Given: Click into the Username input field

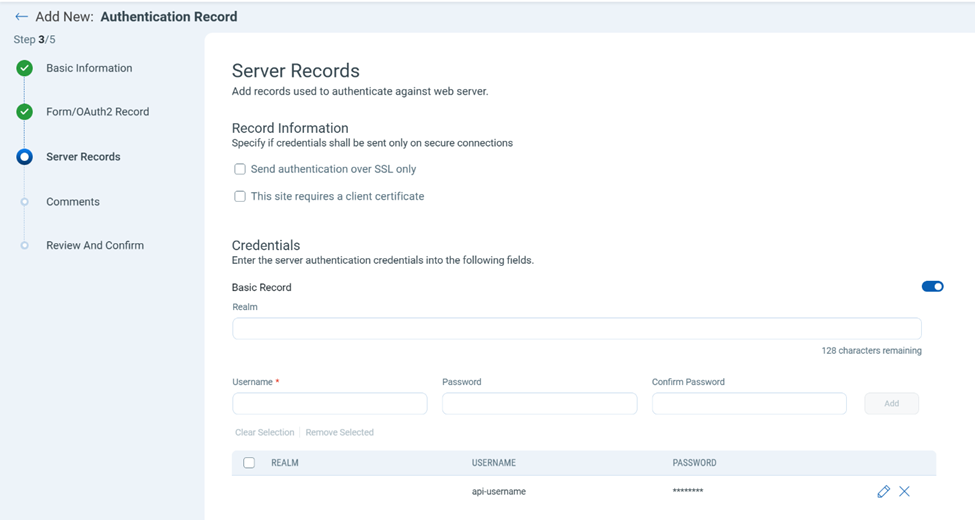Looking at the screenshot, I should 330,404.
